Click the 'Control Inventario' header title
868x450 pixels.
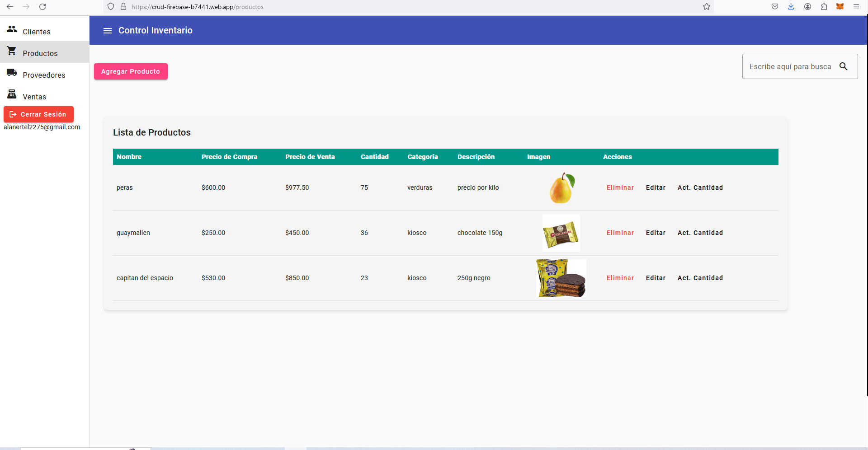[x=156, y=30]
